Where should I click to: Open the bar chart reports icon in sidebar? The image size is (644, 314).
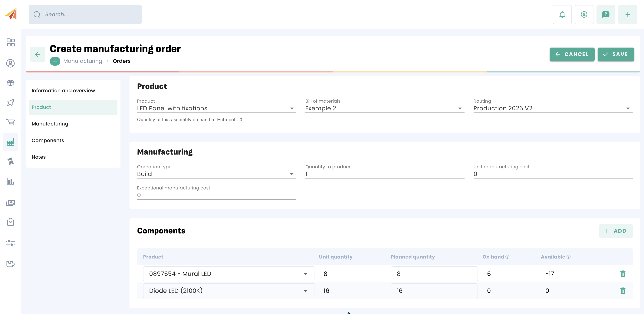point(11,181)
